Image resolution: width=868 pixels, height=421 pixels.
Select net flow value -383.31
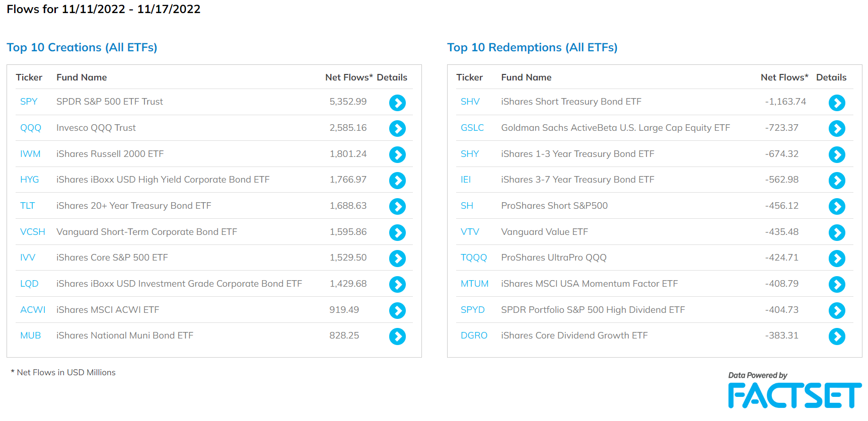pos(782,335)
